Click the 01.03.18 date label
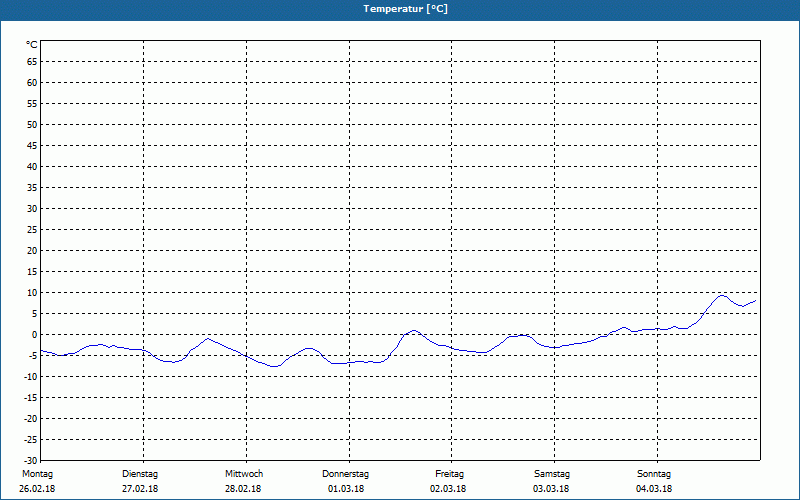800x500 pixels. pos(346,489)
